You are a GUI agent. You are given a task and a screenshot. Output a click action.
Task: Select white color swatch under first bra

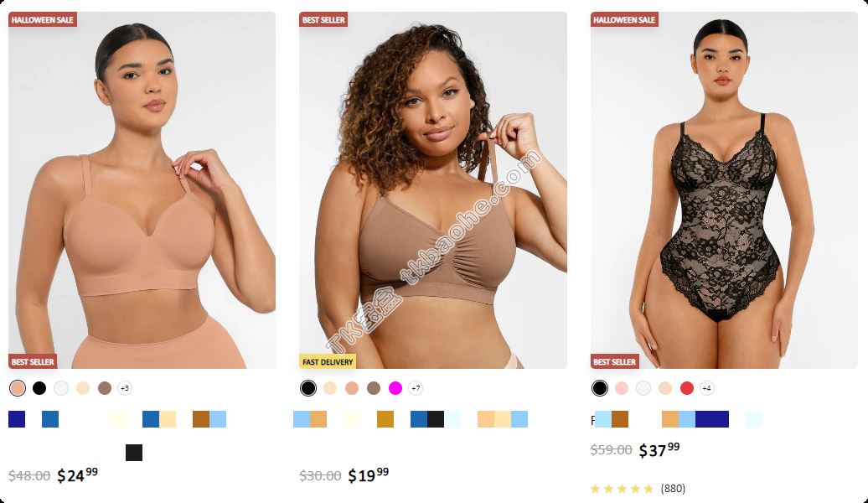[x=61, y=388]
